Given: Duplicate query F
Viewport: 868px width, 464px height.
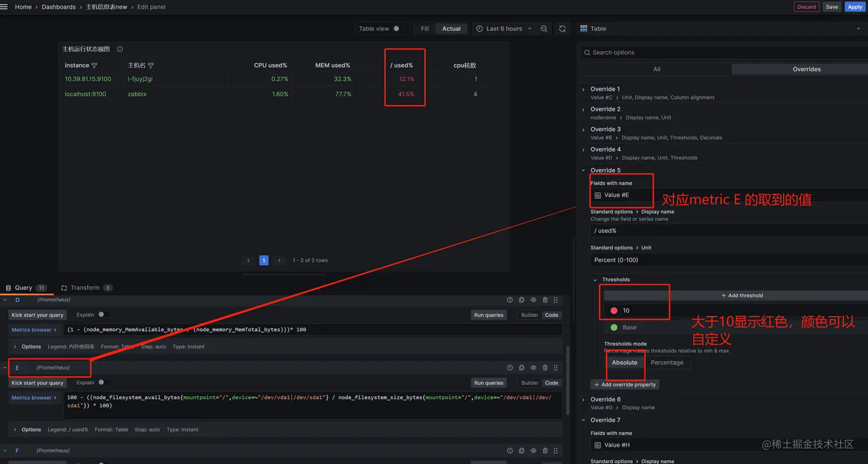Looking at the screenshot, I should [x=521, y=451].
